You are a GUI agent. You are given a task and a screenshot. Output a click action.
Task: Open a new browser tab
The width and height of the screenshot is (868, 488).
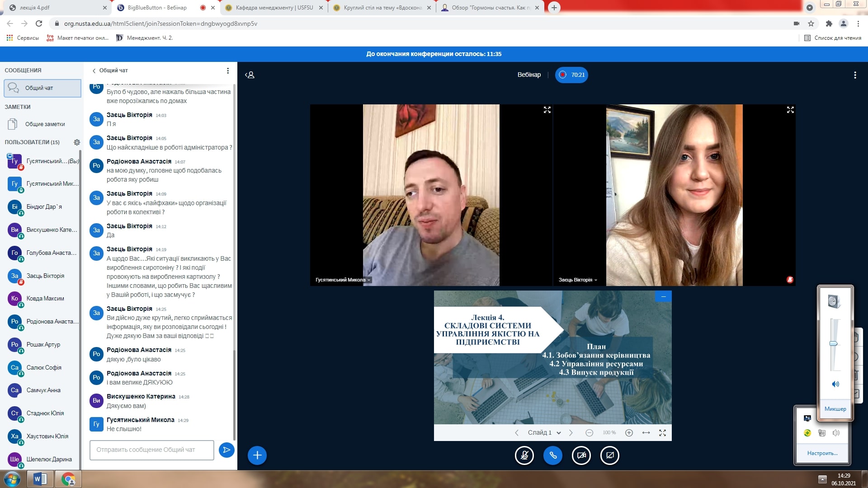coord(554,8)
